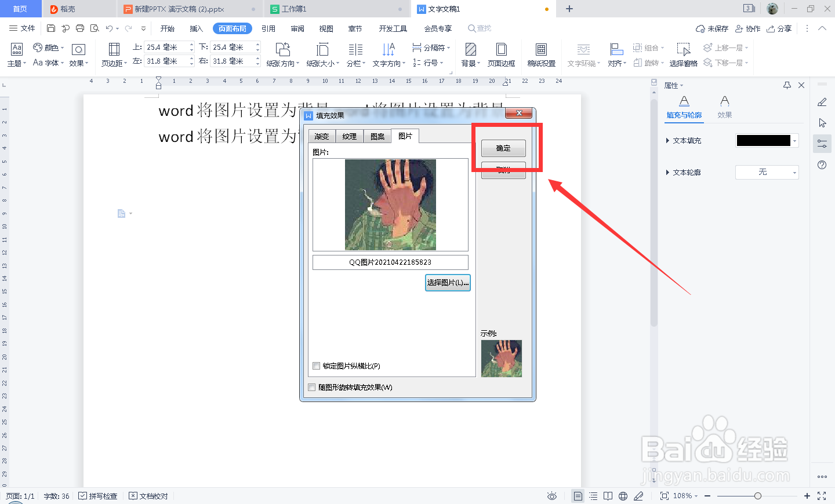Click the eye protection mode icon
This screenshot has width=835, height=504.
click(552, 496)
